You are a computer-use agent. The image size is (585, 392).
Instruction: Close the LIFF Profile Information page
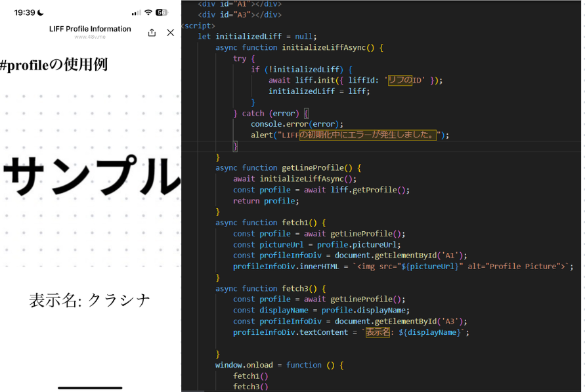pos(171,32)
